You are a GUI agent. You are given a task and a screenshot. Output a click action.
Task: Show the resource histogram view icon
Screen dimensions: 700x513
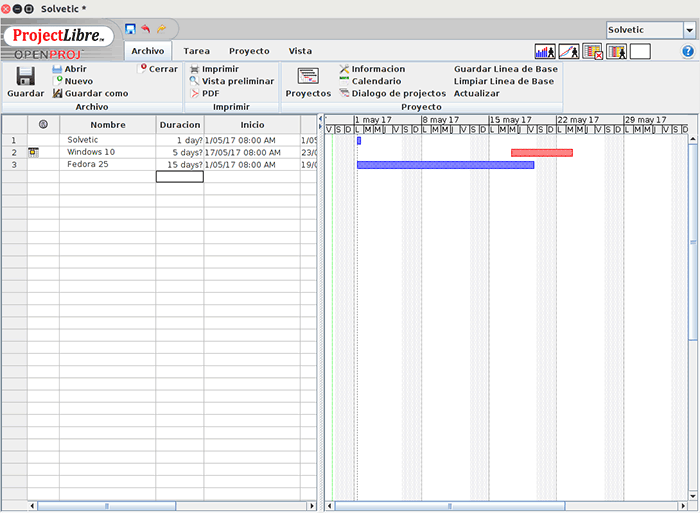(x=545, y=52)
